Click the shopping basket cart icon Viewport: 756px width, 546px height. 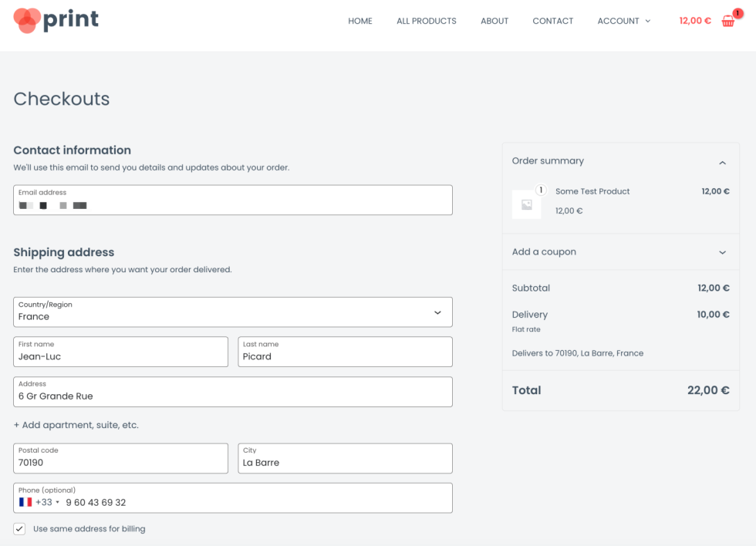(x=728, y=21)
